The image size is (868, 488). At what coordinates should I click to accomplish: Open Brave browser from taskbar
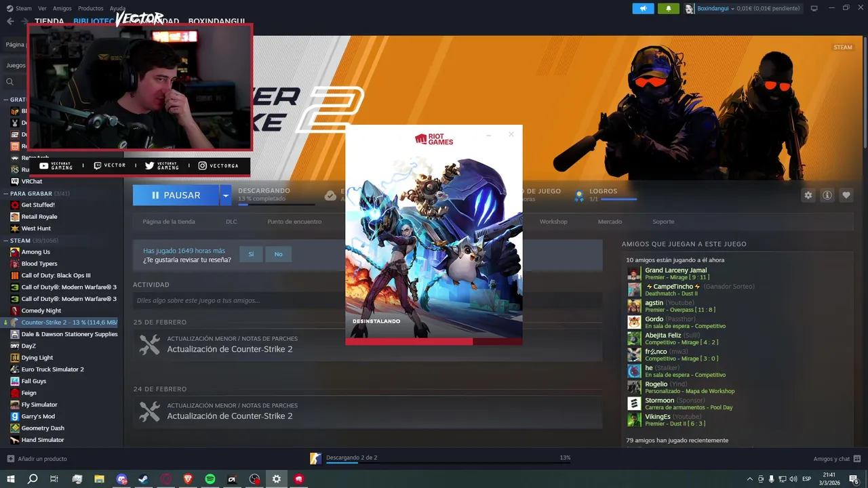(188, 479)
